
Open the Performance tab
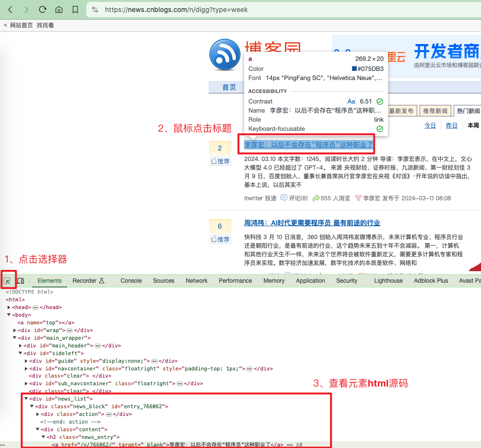[x=235, y=281]
